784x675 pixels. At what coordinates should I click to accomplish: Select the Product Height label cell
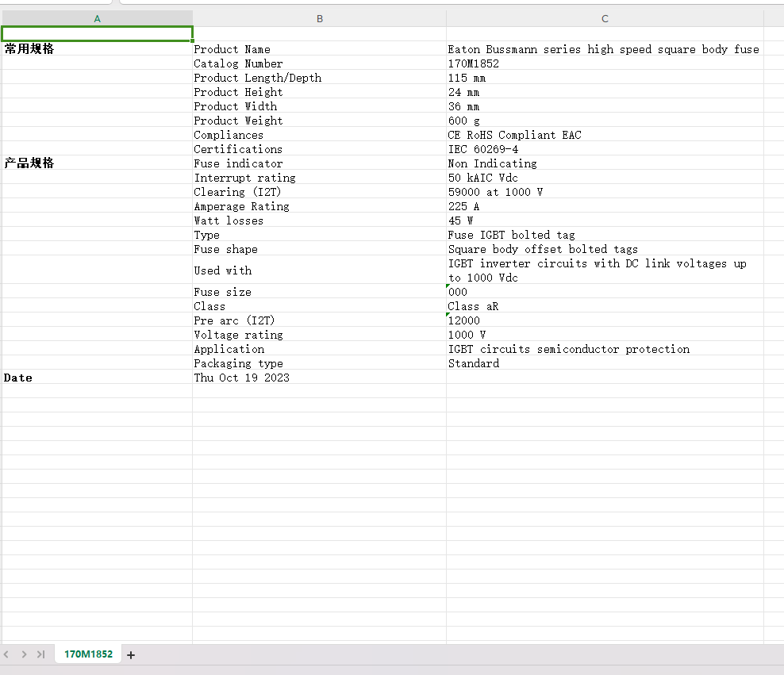coord(320,92)
